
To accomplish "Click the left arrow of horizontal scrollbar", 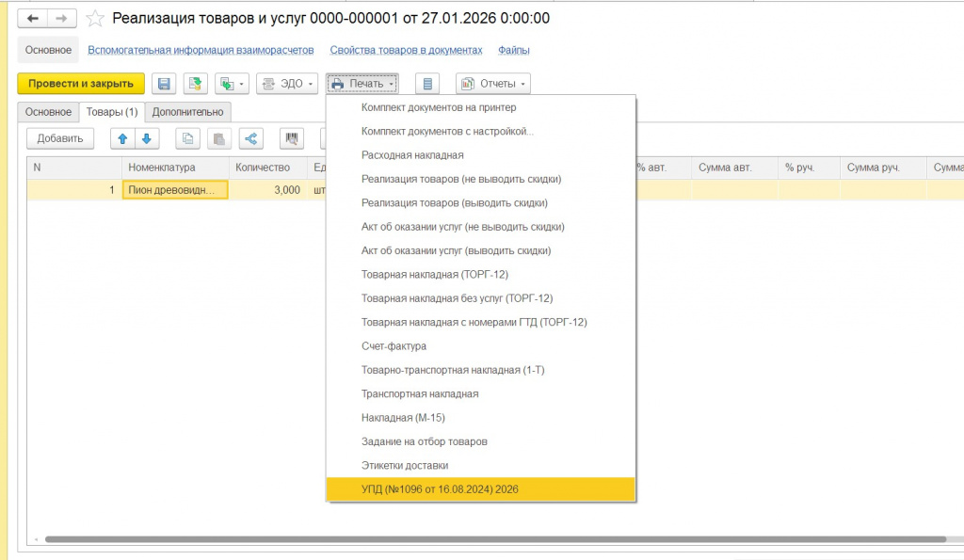I will click(36, 539).
